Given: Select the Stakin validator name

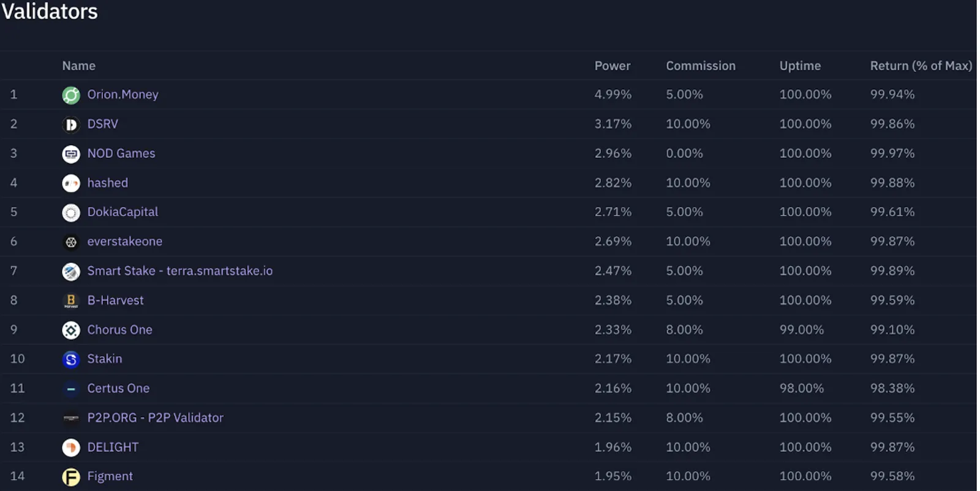Looking at the screenshot, I should (x=105, y=359).
